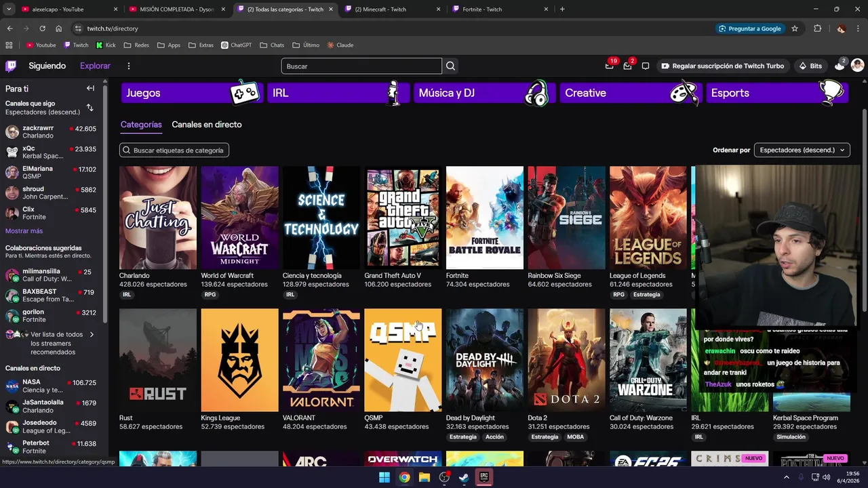868x488 pixels.
Task: Click the Buscar etiquetas de categoría field
Action: 174,150
